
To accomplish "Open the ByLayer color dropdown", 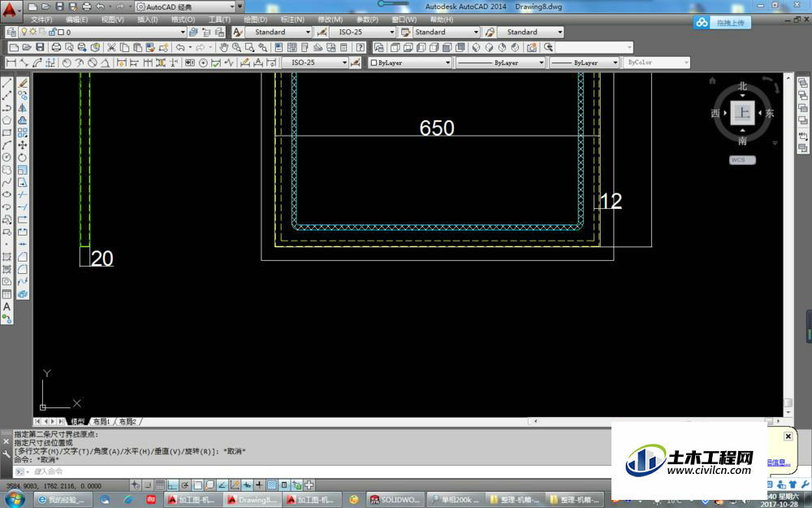I will pyautogui.click(x=410, y=63).
